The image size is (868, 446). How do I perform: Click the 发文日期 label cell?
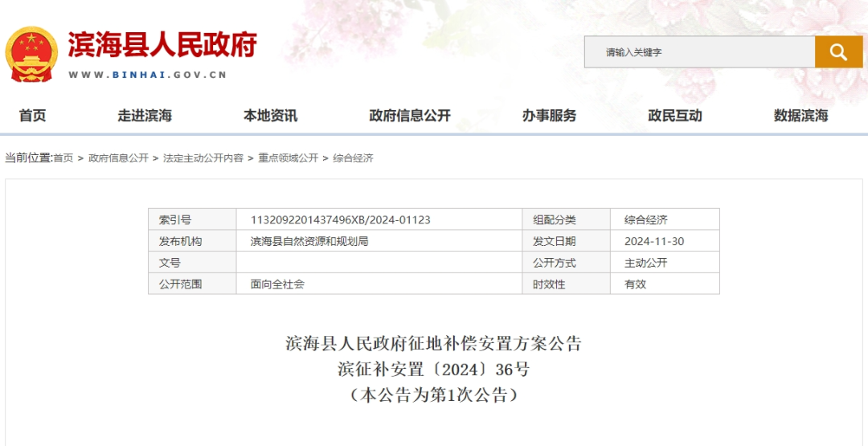(x=567, y=241)
